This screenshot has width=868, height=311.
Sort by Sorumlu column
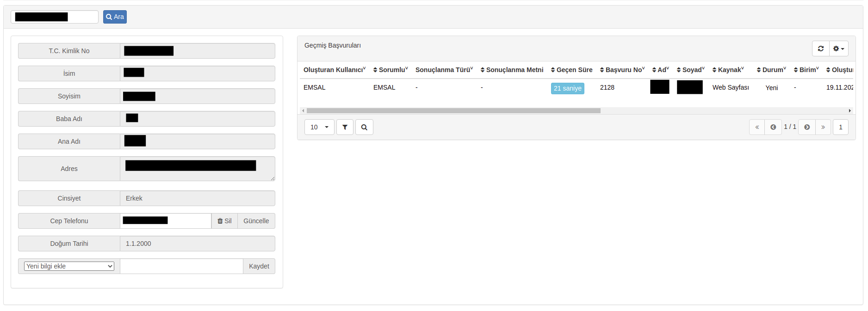[391, 70]
